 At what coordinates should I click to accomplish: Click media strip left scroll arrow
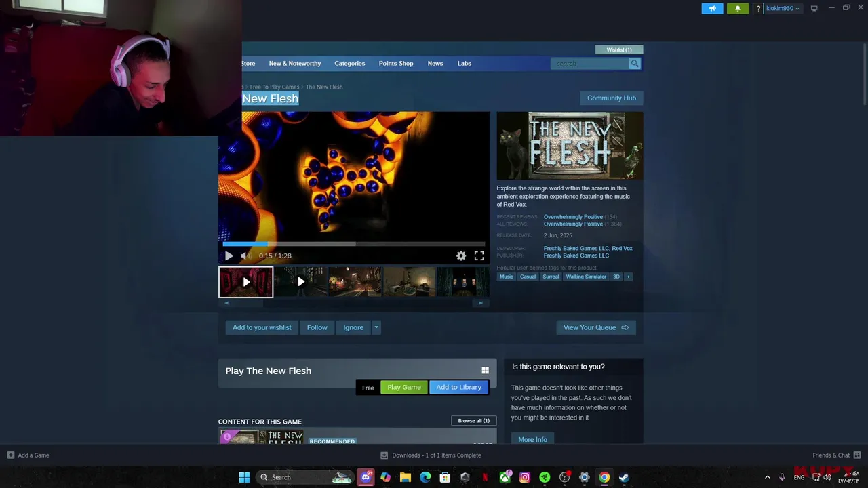(226, 303)
